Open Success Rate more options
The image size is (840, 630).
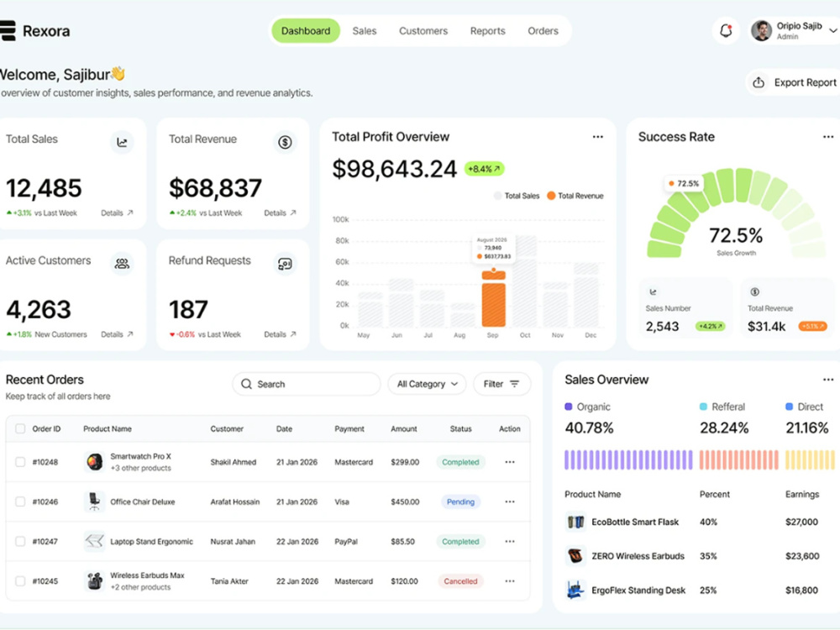[828, 137]
